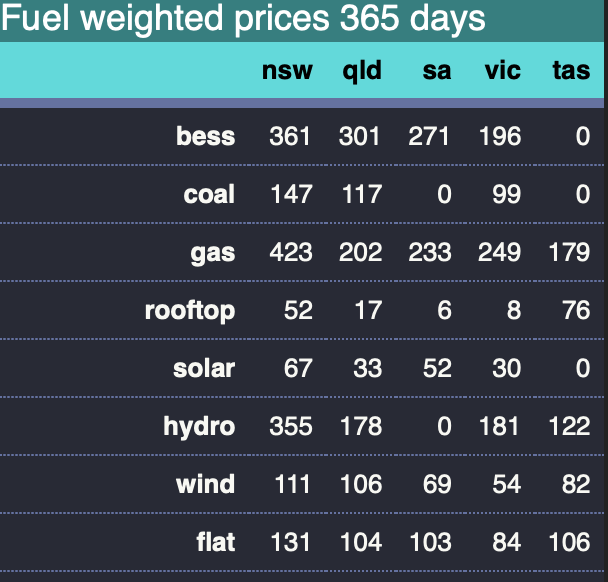The image size is (608, 582).
Task: Select the bess row label
Action: click(205, 136)
